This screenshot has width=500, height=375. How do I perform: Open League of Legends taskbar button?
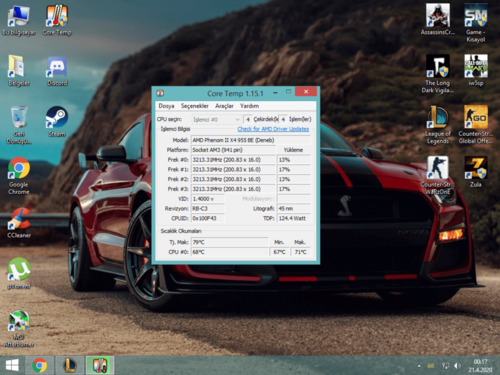70,365
